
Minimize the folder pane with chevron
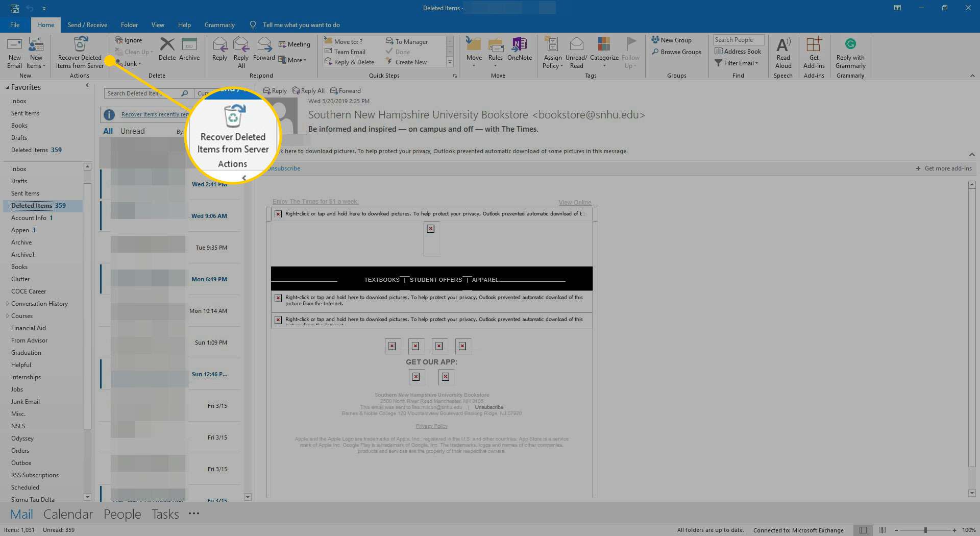click(87, 85)
